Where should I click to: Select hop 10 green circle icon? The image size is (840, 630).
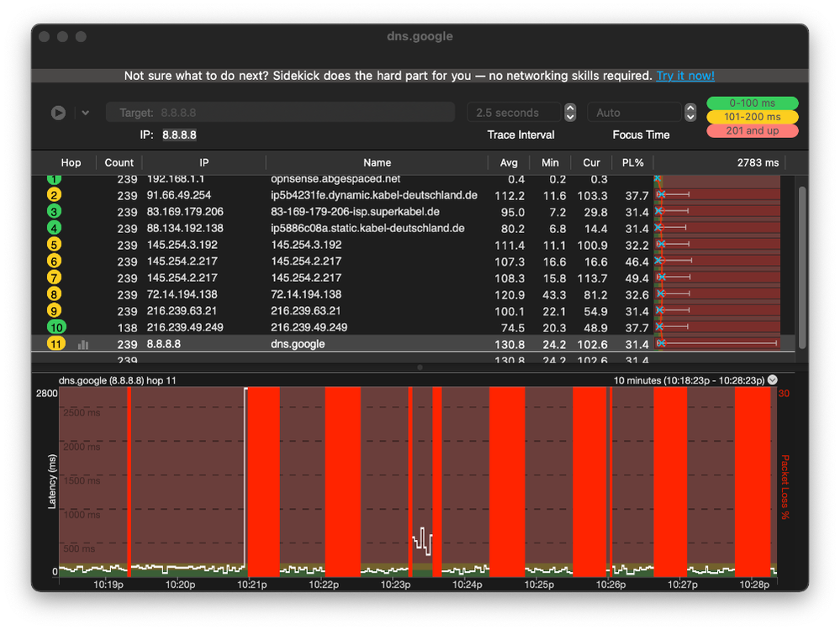(x=56, y=327)
